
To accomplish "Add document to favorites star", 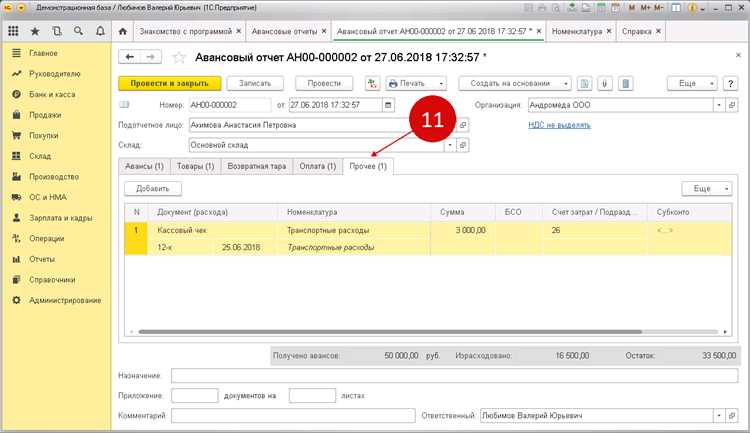I will click(179, 57).
